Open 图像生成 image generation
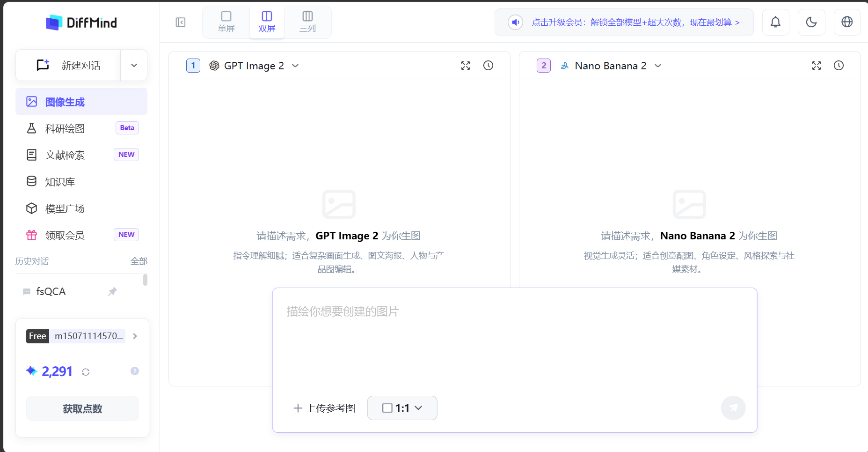The height and width of the screenshot is (452, 868). click(x=81, y=102)
